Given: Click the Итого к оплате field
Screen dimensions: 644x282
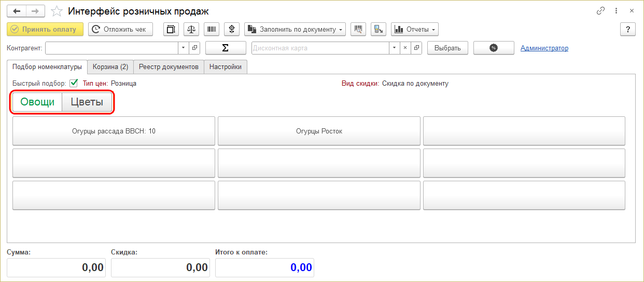Looking at the screenshot, I should (x=264, y=267).
